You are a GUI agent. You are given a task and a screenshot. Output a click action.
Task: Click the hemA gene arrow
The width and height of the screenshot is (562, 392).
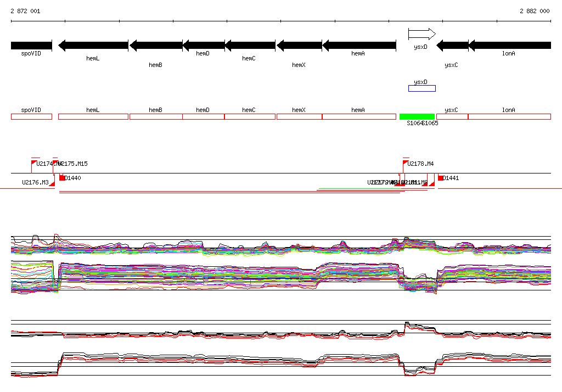pyautogui.click(x=359, y=46)
